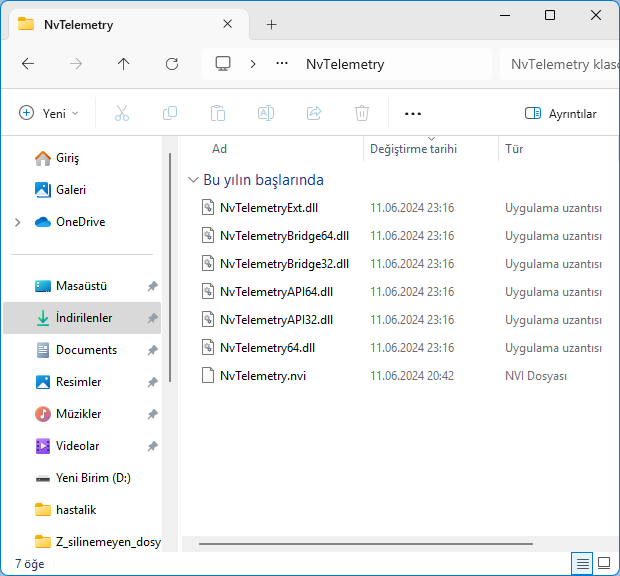
Task: Click the sidebar vertical scrollbar
Action: coord(170,268)
